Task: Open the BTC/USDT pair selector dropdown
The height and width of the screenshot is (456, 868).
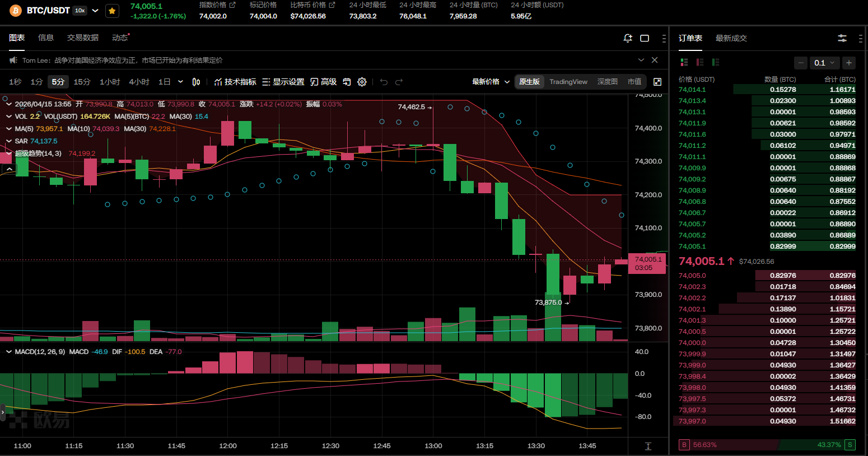Action: pyautogui.click(x=95, y=11)
